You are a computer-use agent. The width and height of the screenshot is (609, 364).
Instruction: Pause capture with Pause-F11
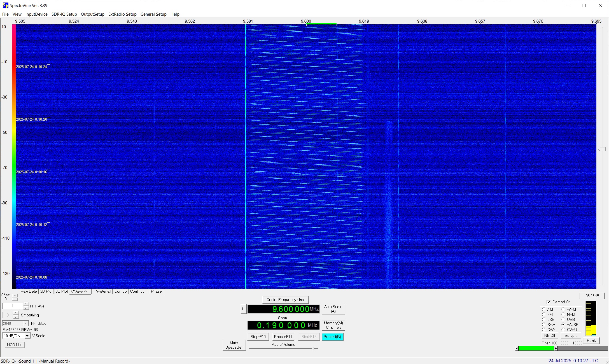tap(283, 337)
